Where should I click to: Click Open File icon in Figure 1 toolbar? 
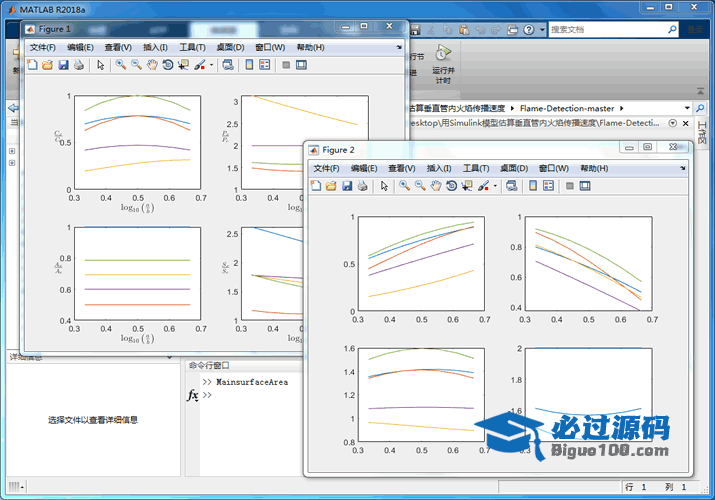click(47, 65)
